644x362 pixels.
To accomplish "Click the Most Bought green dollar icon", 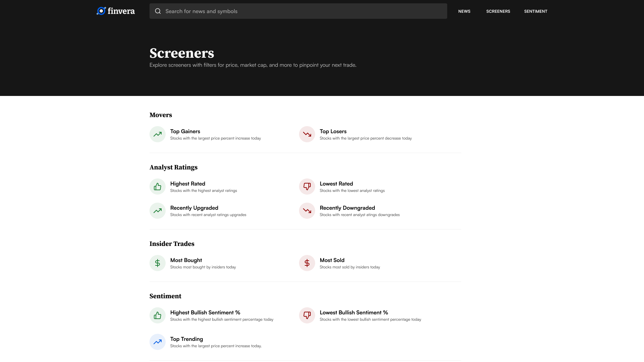I will [x=157, y=263].
